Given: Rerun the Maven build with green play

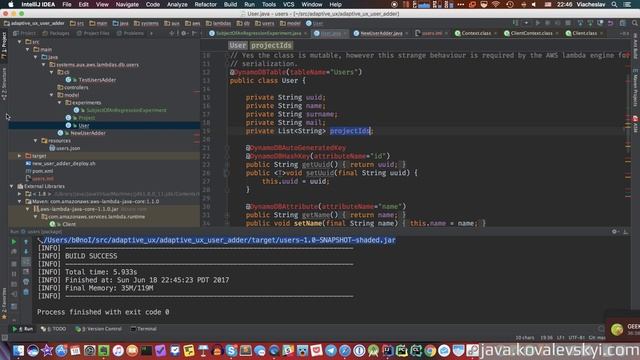Looking at the screenshot, I should pyautogui.click(x=14, y=242).
